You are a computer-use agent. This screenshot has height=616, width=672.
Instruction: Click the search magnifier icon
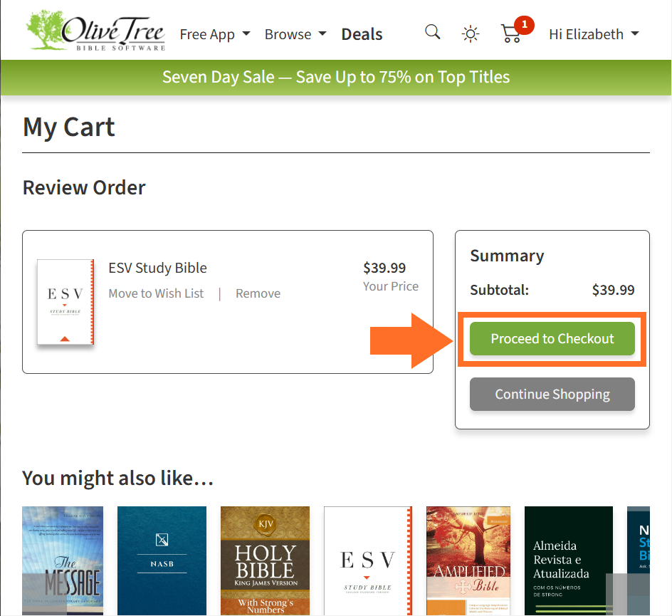click(432, 33)
